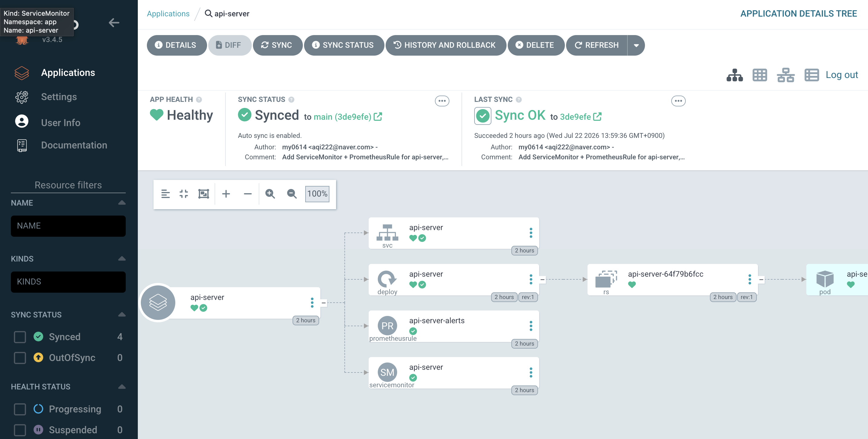This screenshot has width=868, height=439.
Task: Open application DETAILS
Action: pos(177,45)
